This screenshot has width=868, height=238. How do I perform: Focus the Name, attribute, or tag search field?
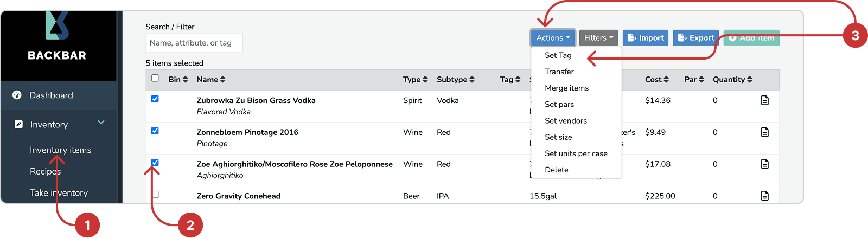point(194,43)
